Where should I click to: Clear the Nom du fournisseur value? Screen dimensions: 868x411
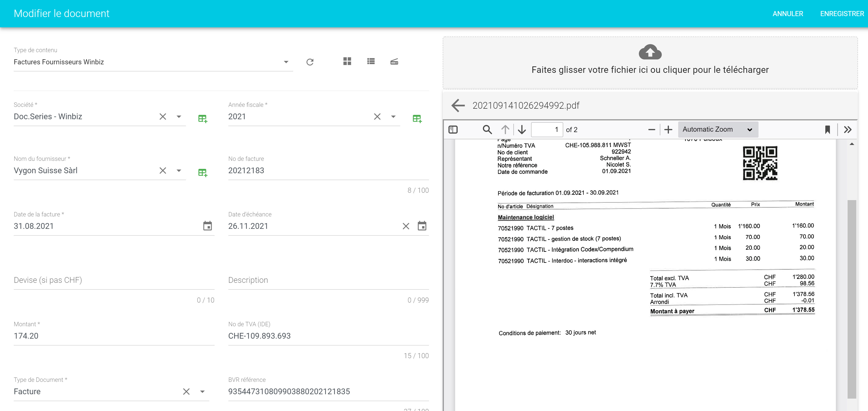(163, 171)
